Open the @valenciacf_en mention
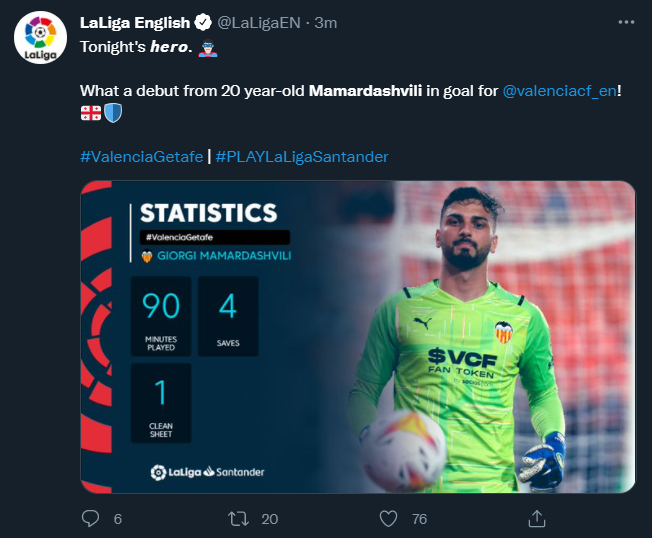The width and height of the screenshot is (652, 538). [x=557, y=91]
